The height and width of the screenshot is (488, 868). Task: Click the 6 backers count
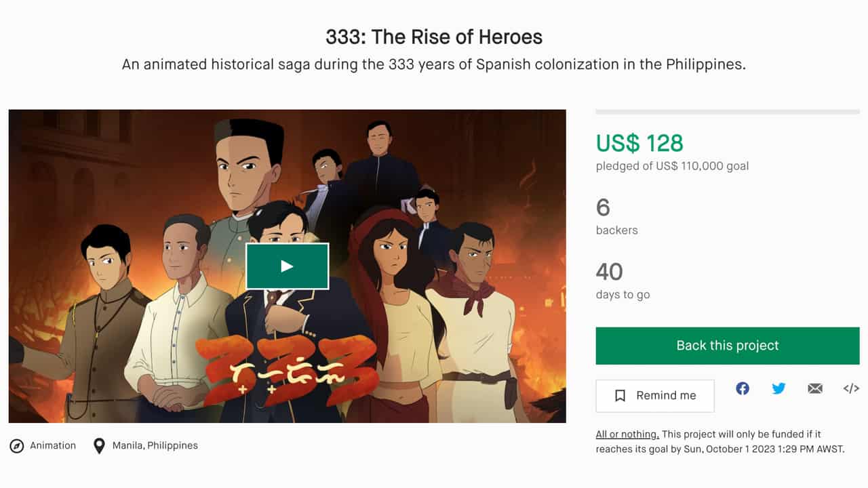(x=603, y=207)
